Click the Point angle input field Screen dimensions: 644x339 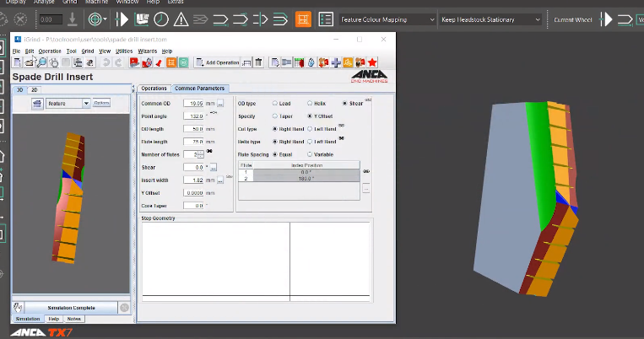(193, 116)
